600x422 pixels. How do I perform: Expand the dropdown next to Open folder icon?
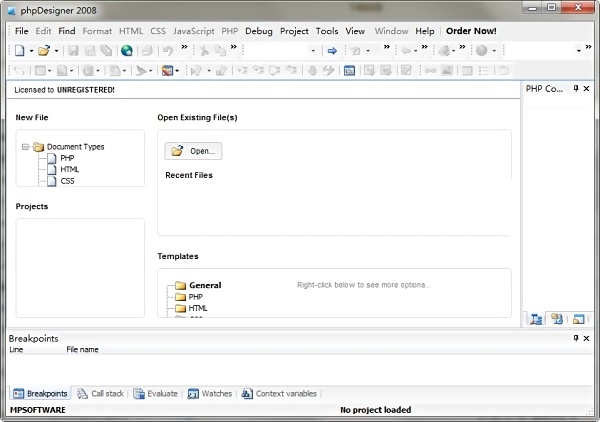pyautogui.click(x=57, y=50)
